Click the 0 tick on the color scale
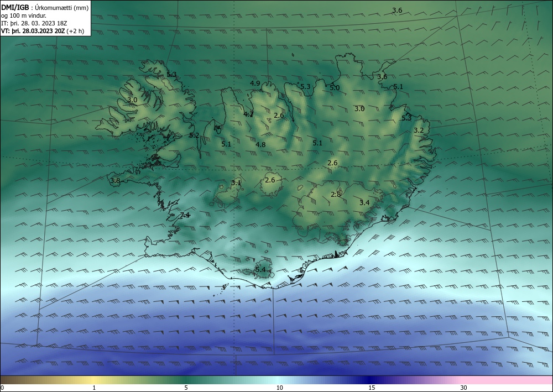Image resolution: width=553 pixels, height=392 pixels. pos(2,388)
